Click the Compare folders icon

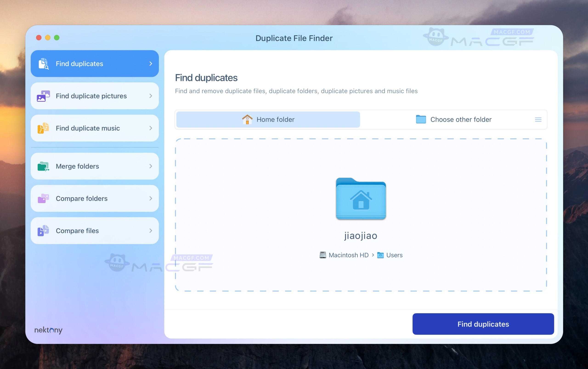point(43,198)
